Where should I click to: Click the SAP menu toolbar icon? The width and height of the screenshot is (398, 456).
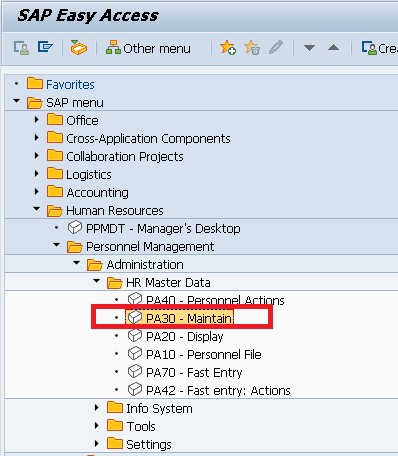(x=45, y=47)
